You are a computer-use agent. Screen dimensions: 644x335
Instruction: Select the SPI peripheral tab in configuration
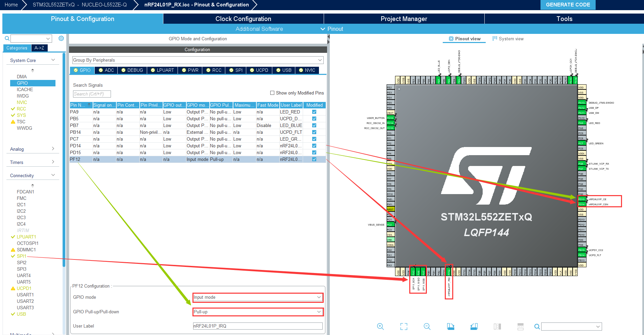(236, 70)
